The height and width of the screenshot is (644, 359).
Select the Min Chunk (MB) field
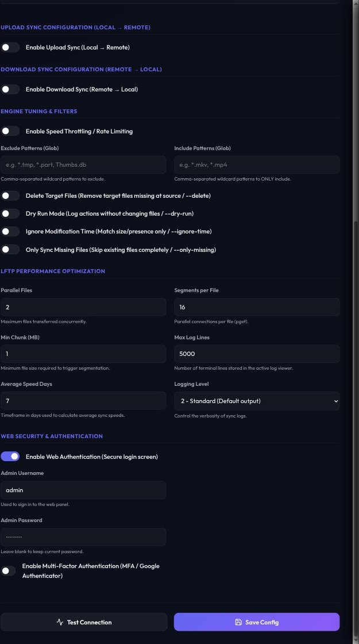coord(83,354)
